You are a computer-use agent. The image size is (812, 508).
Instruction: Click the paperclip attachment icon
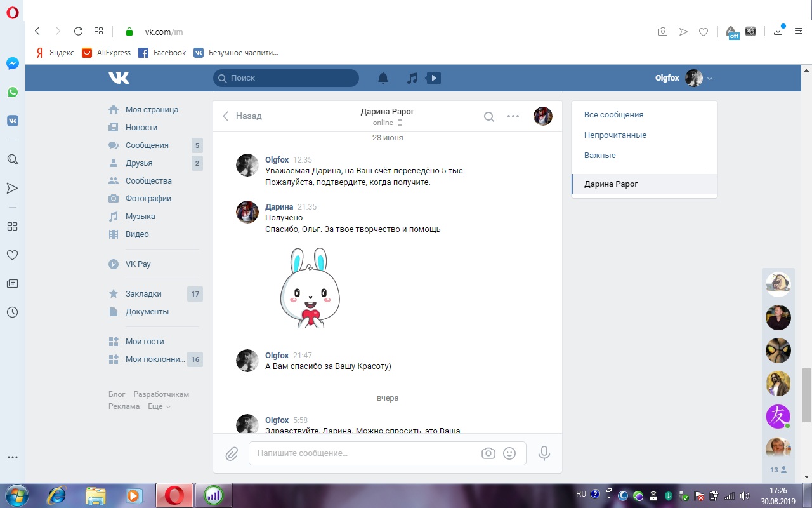click(232, 454)
